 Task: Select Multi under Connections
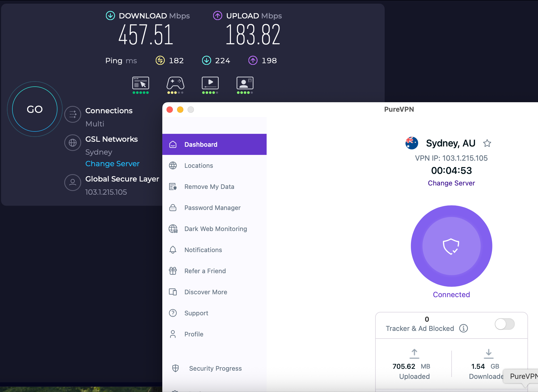95,124
